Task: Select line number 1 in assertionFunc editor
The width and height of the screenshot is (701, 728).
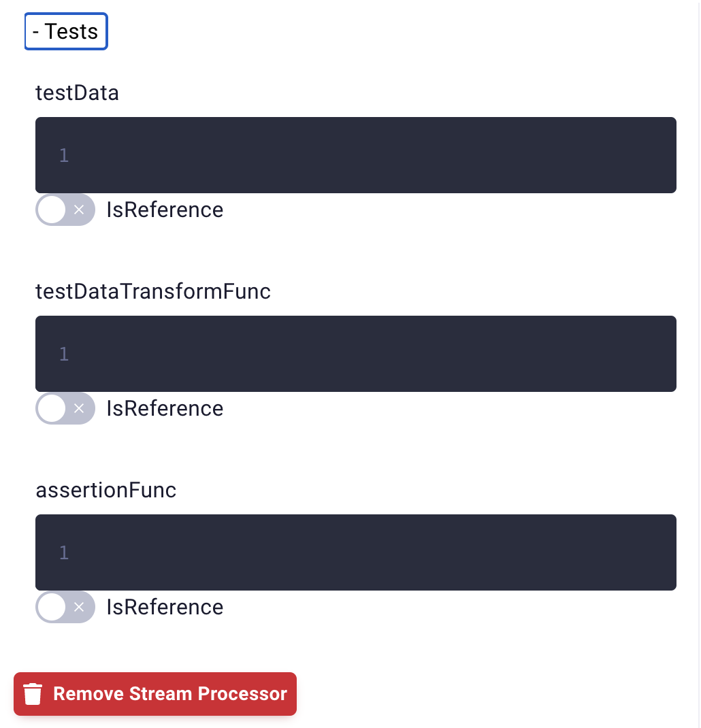Action: tap(64, 552)
